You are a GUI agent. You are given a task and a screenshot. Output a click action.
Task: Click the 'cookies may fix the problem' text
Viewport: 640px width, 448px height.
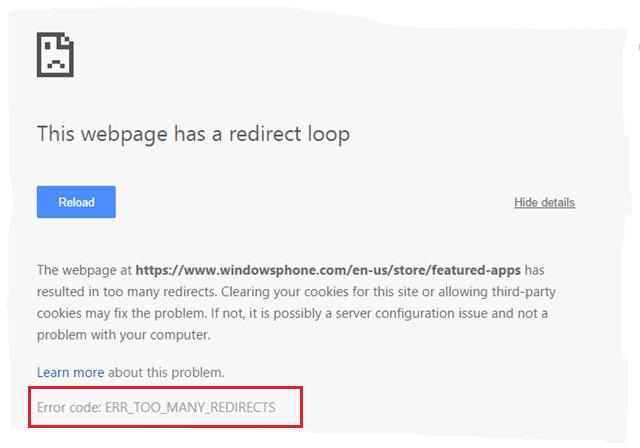121,314
